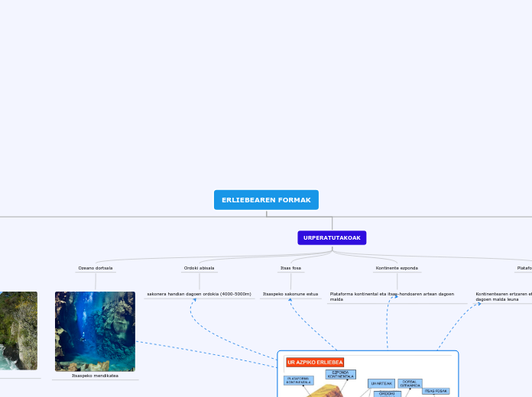Open the coastal cliff photo thumbnail
Viewport: 532px width, 397px height.
coord(18,331)
